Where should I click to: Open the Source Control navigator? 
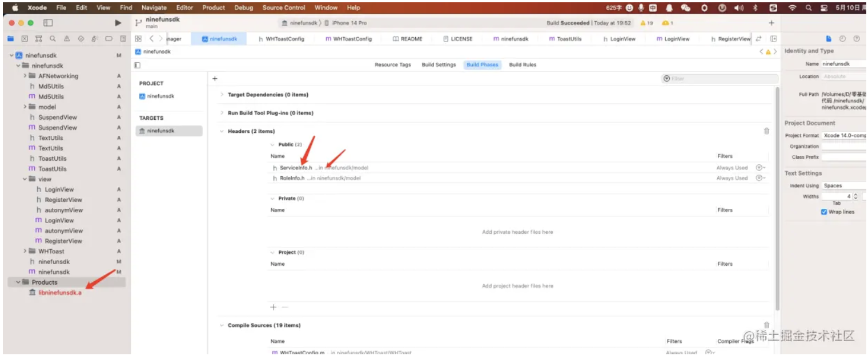[x=25, y=39]
